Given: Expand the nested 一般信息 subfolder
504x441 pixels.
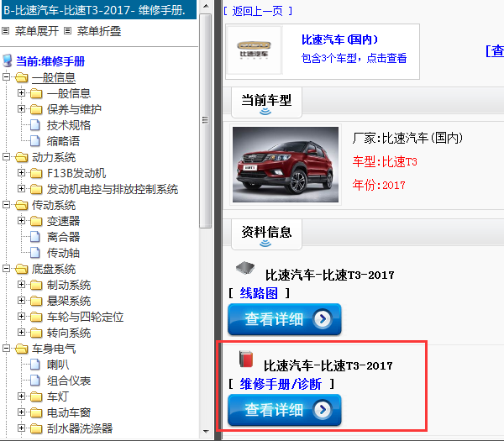Looking at the screenshot, I should (x=21, y=93).
